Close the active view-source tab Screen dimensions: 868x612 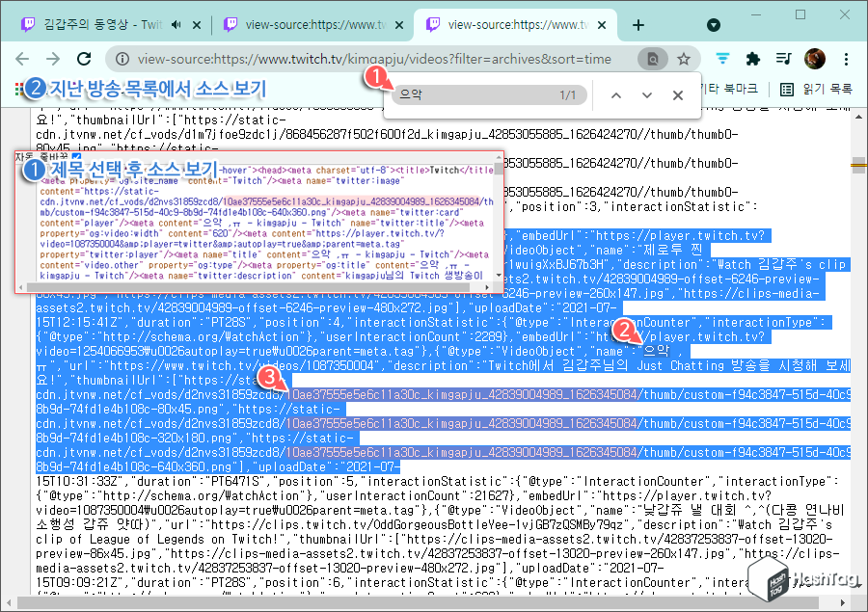click(602, 25)
